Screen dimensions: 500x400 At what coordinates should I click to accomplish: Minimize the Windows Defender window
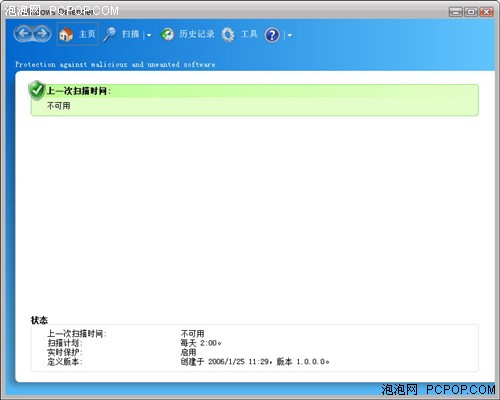[x=456, y=12]
